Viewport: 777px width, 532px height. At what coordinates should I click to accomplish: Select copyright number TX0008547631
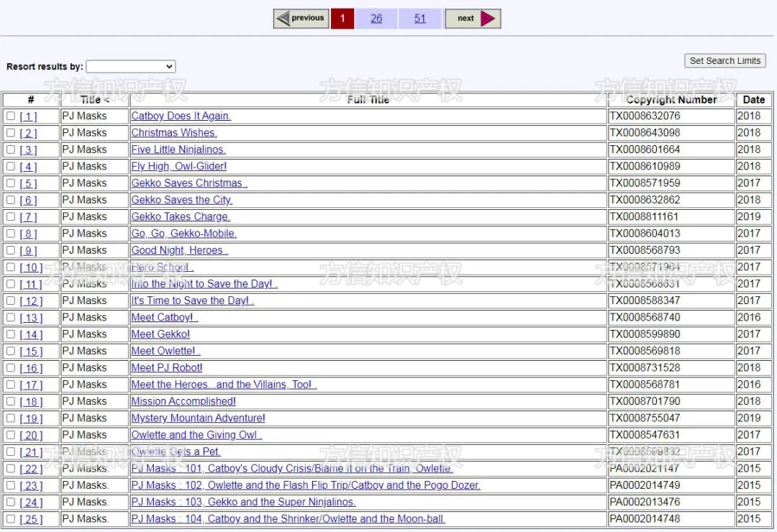(x=645, y=435)
